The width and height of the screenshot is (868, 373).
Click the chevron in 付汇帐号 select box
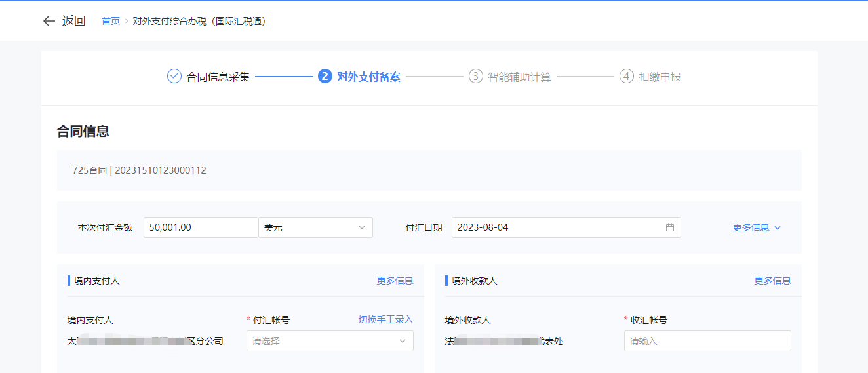click(403, 341)
